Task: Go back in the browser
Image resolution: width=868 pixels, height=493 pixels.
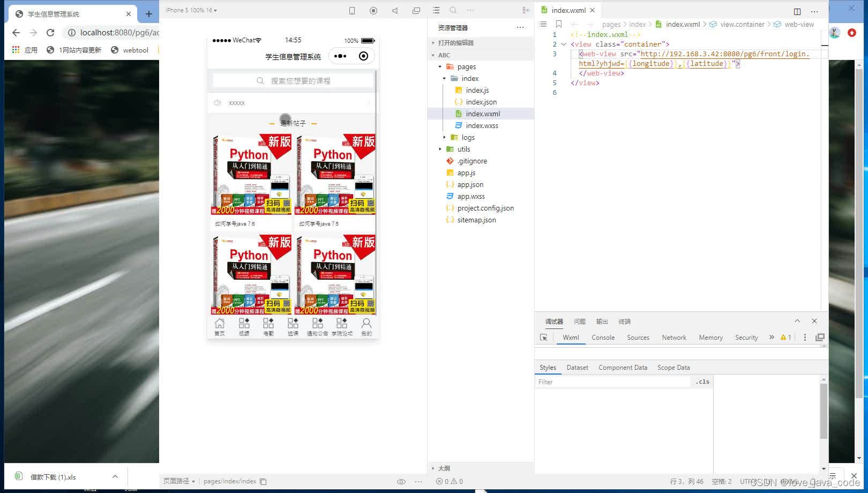Action: click(16, 33)
